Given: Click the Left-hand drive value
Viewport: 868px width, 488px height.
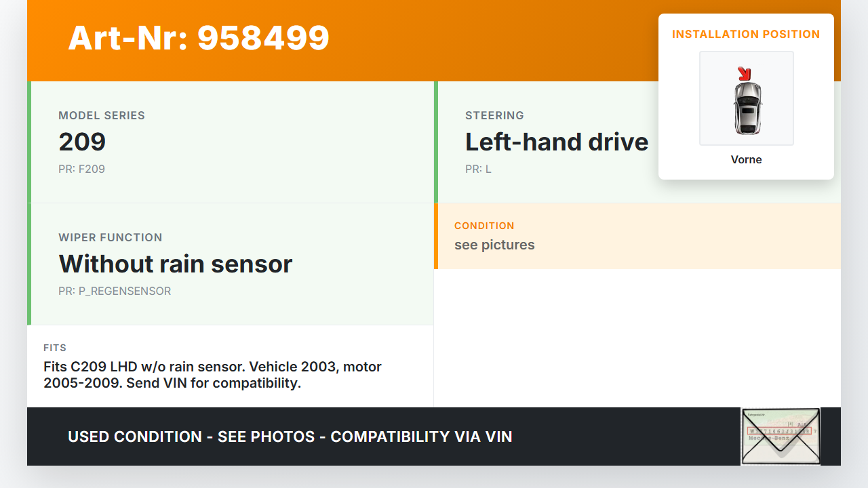Looking at the screenshot, I should point(557,142).
